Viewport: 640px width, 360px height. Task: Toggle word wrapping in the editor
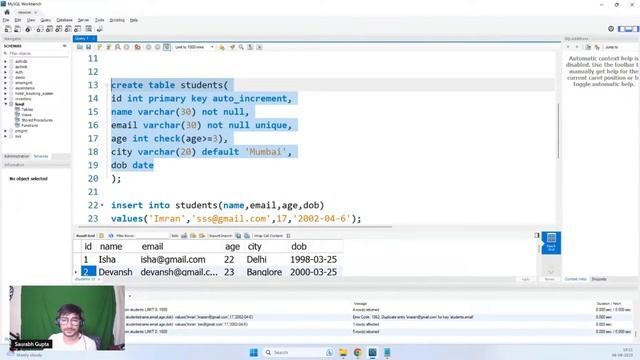(x=259, y=47)
